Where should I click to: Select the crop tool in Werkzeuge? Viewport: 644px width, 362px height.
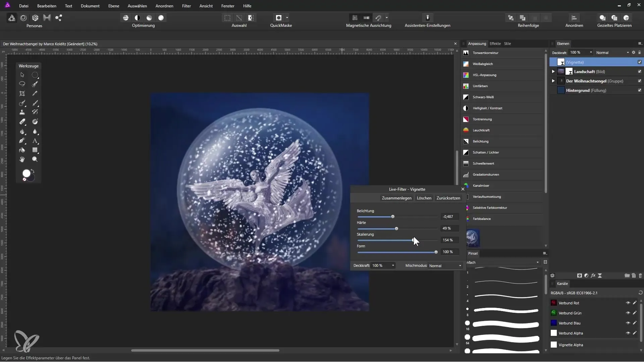tap(22, 94)
